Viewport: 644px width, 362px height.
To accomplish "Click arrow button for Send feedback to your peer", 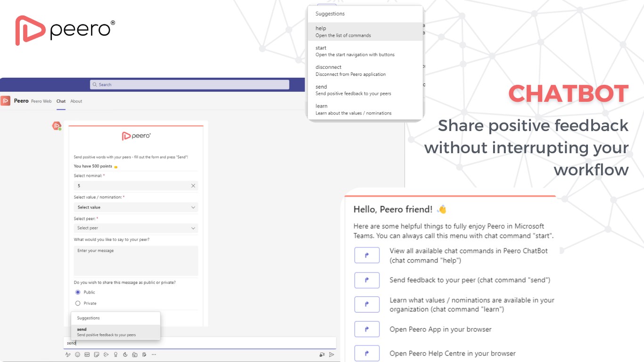I will coord(367,280).
